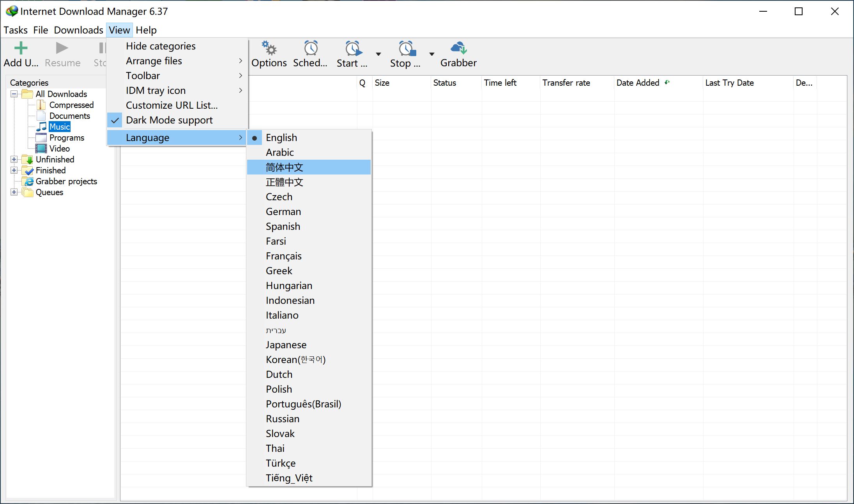Open the Scheduler clock icon
Screen dimensions: 854x504
click(311, 48)
